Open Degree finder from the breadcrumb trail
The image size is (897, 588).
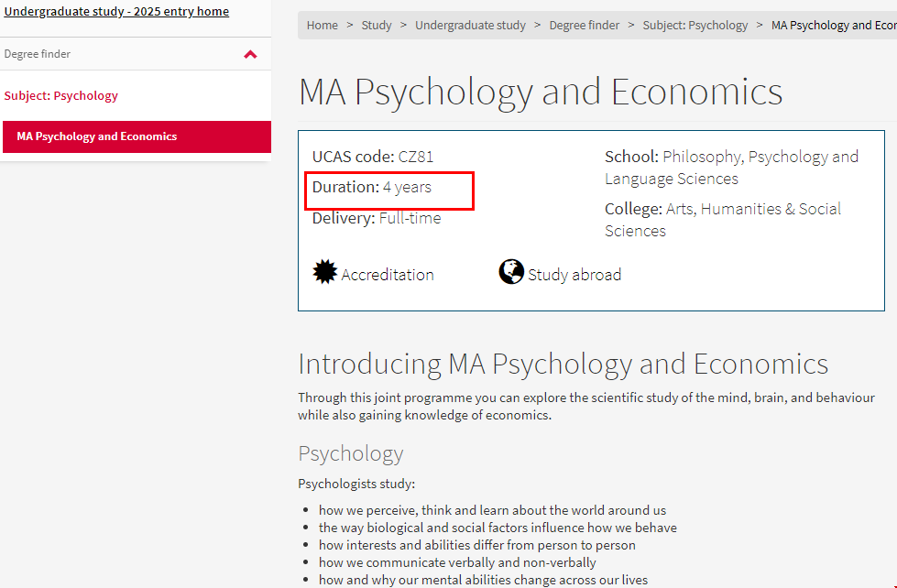pos(585,25)
